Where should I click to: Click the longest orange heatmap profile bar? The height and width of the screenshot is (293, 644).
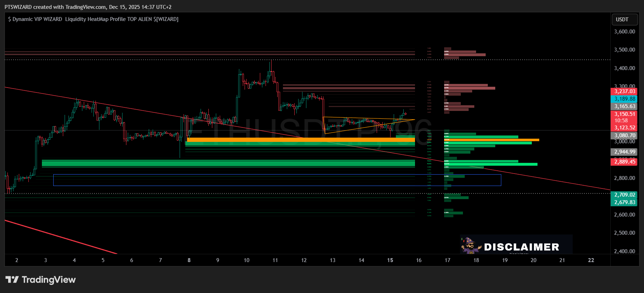(491, 140)
